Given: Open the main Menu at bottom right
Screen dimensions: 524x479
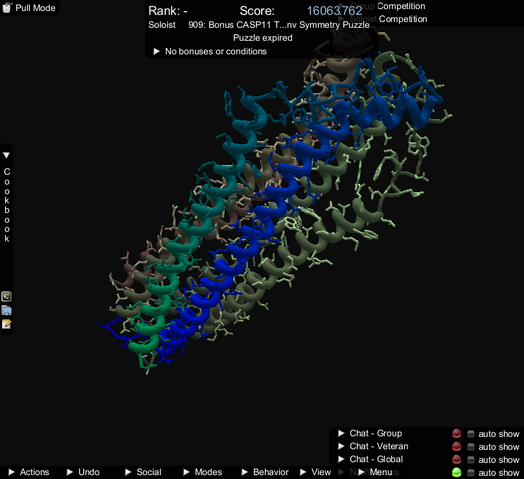Looking at the screenshot, I should pyautogui.click(x=375, y=472).
